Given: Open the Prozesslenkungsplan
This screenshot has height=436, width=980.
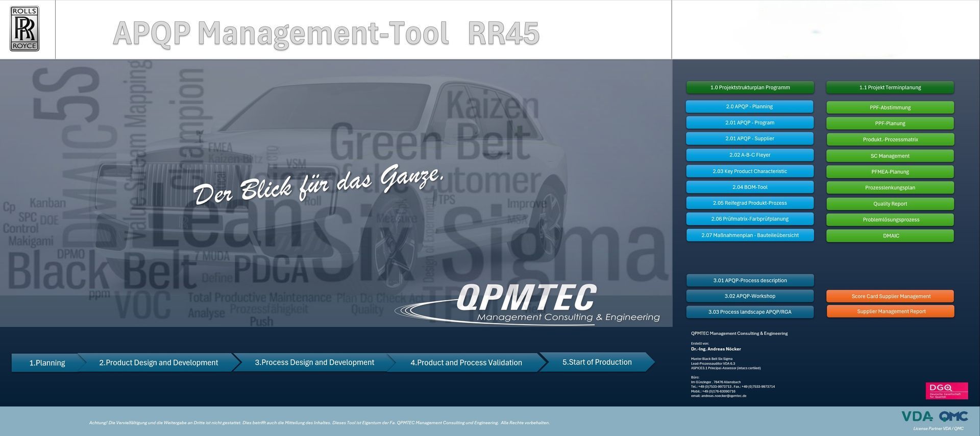Looking at the screenshot, I should pyautogui.click(x=890, y=187).
